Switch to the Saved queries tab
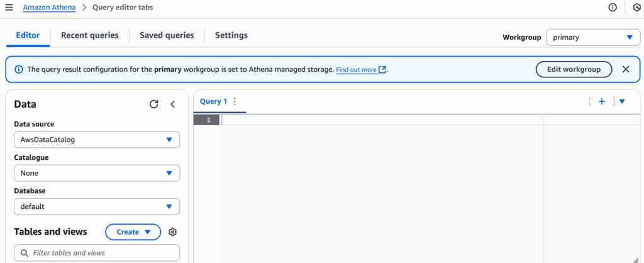The width and height of the screenshot is (644, 263). pos(167,35)
